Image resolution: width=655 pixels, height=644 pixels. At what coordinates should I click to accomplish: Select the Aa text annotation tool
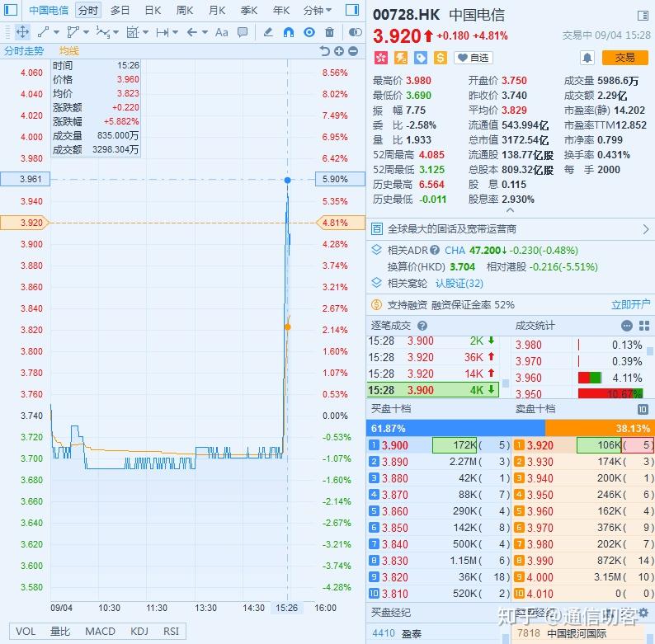click(x=221, y=32)
